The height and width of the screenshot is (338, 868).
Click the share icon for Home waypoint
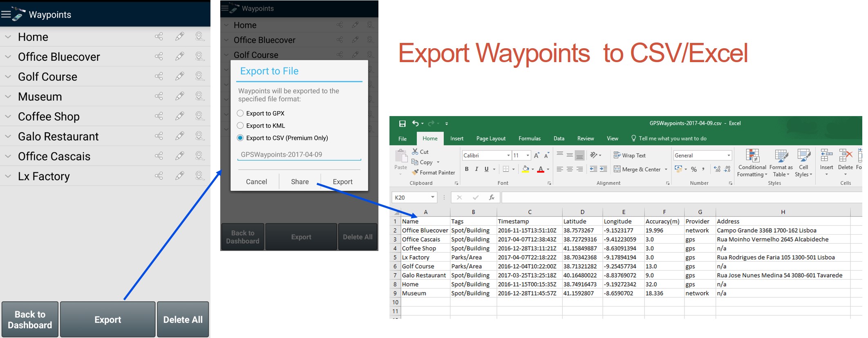coord(159,37)
